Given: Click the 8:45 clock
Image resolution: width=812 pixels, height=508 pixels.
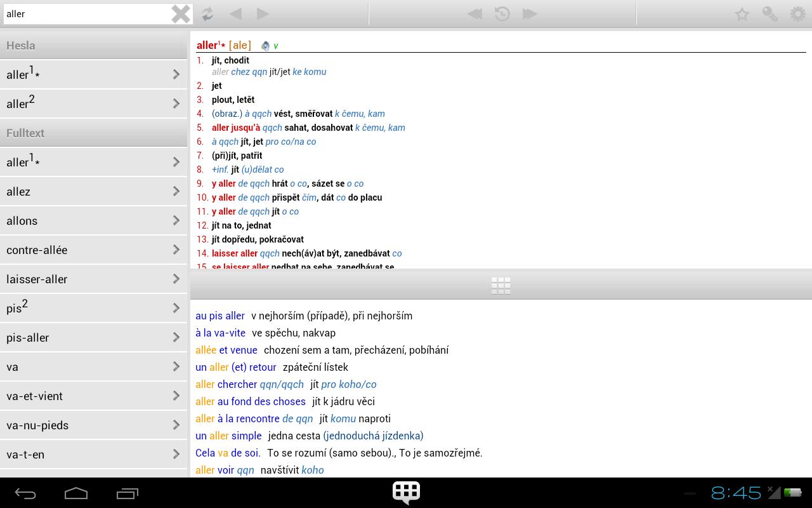Looking at the screenshot, I should (736, 493).
